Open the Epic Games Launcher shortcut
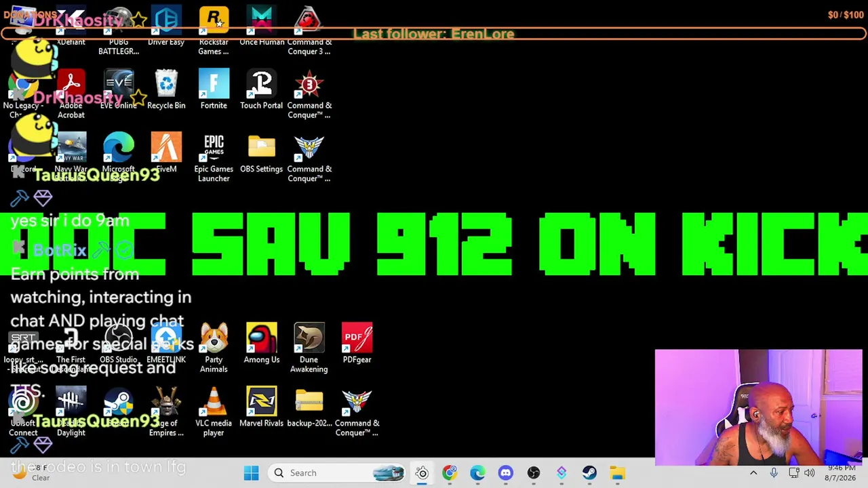 [x=214, y=158]
